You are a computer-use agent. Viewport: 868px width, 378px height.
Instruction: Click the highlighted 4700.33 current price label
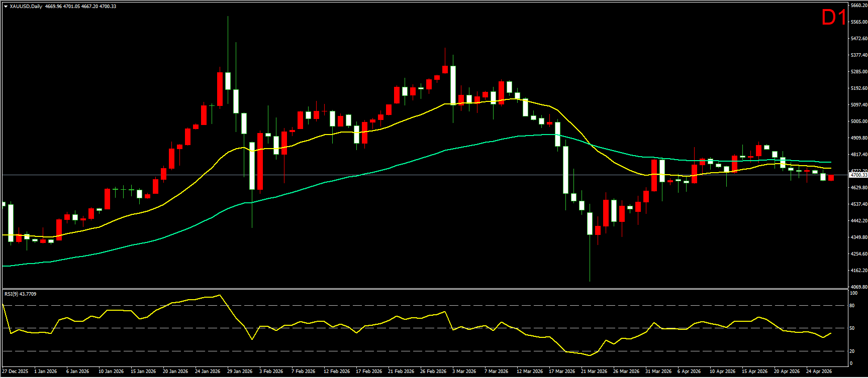tap(858, 175)
